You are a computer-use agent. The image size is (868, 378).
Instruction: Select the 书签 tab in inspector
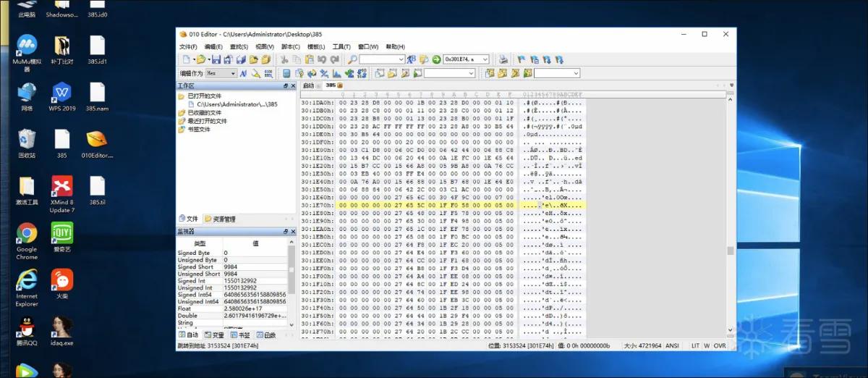click(x=239, y=335)
